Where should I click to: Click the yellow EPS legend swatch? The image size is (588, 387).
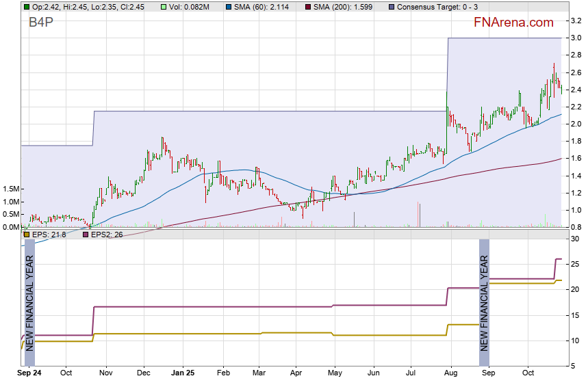26,235
